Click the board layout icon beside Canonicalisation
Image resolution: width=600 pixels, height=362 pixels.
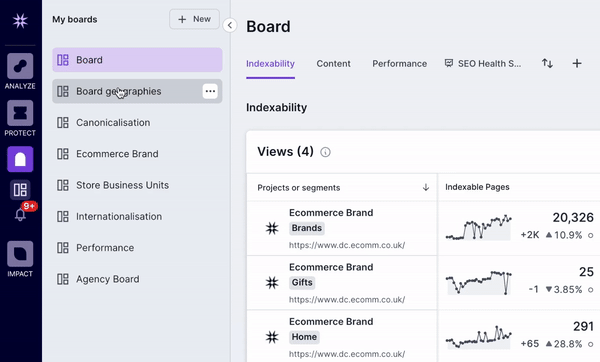tap(63, 122)
